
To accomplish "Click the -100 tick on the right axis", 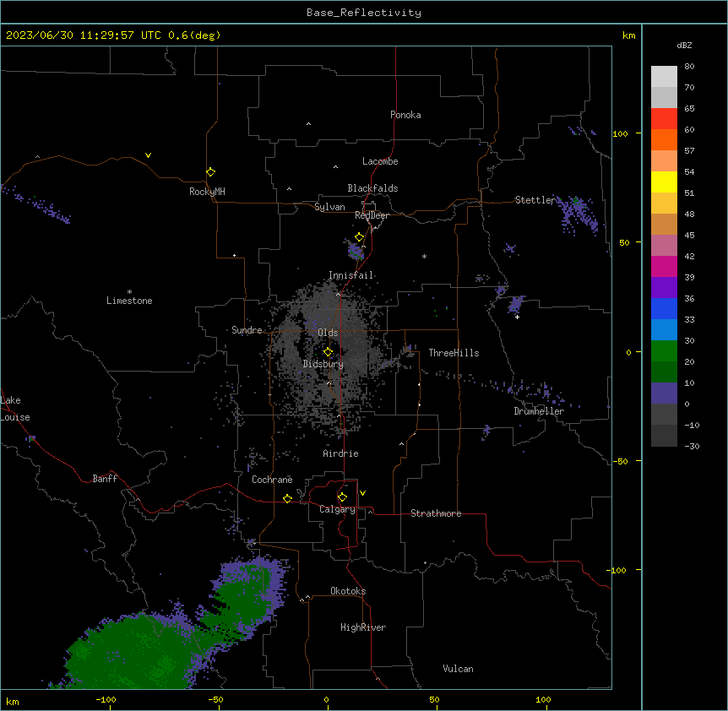I will pyautogui.click(x=617, y=570).
